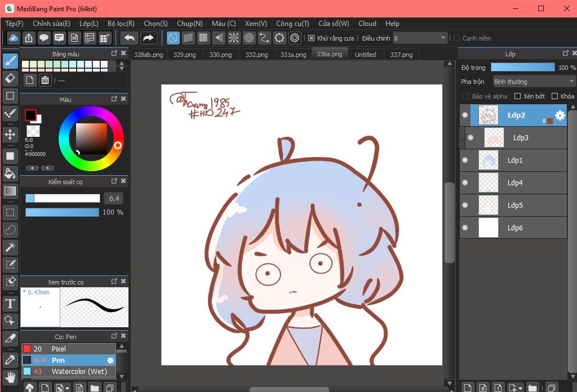Image resolution: width=577 pixels, height=392 pixels.
Task: Enable concentric circle snap guide
Action: coord(249,38)
